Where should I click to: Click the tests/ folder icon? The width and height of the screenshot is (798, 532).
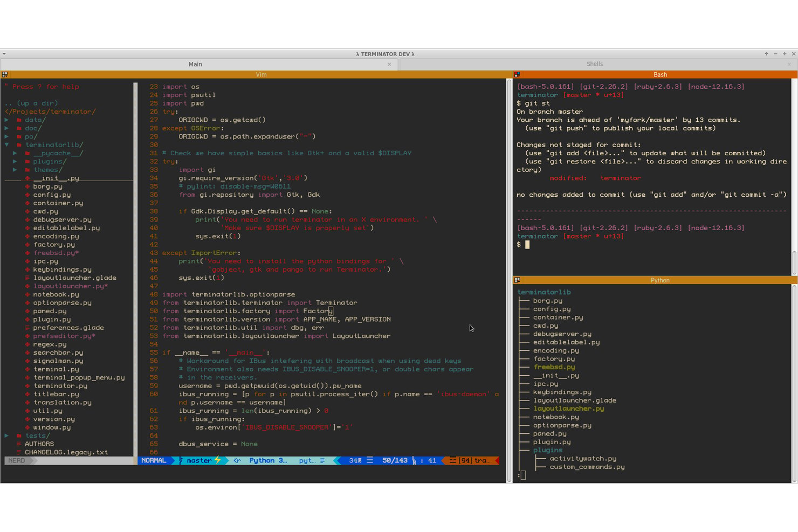coord(19,436)
